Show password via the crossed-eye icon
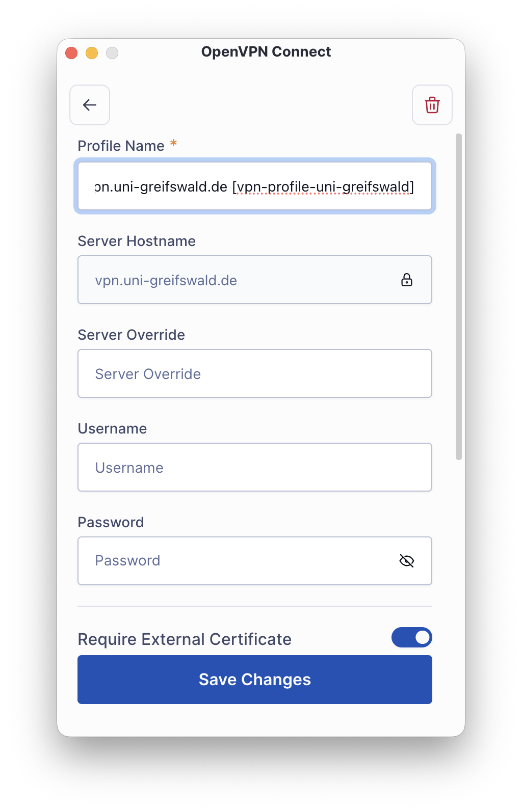522x812 pixels. point(407,561)
